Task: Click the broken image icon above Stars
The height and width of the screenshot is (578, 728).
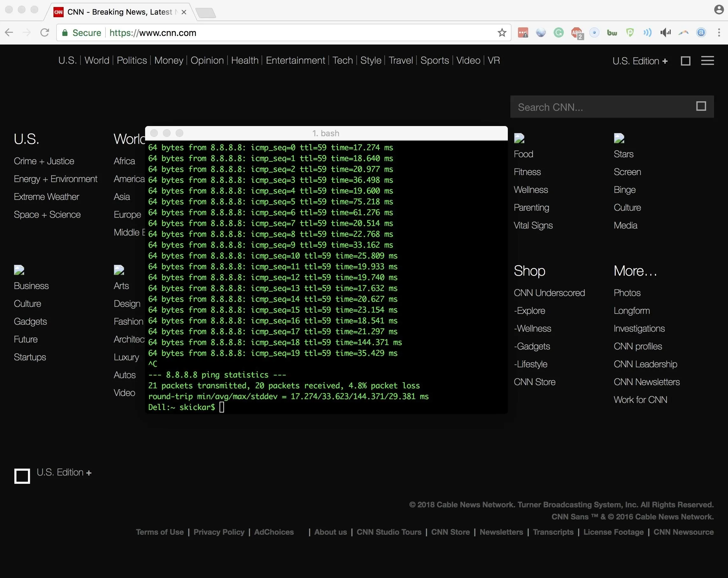Action: click(x=619, y=138)
